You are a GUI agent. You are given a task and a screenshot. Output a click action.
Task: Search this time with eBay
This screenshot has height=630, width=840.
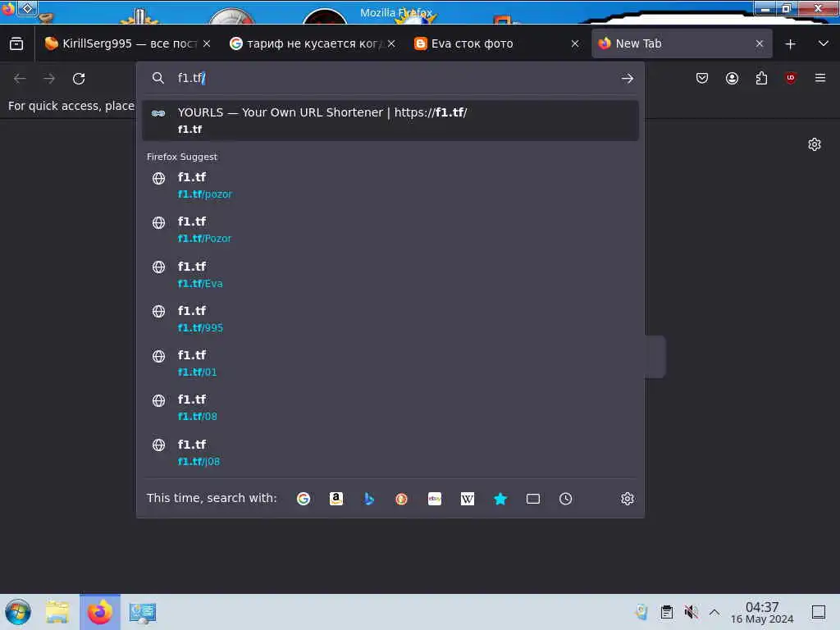(435, 499)
